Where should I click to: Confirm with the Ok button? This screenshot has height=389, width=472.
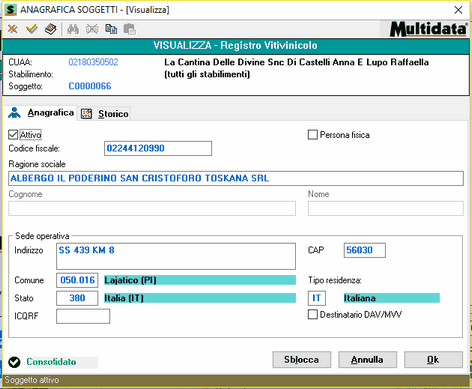[x=433, y=360]
